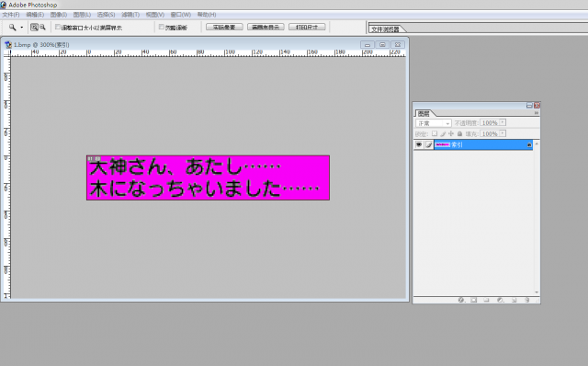Click the Print Size button
Screen dimensions: 588x366
pyautogui.click(x=307, y=27)
